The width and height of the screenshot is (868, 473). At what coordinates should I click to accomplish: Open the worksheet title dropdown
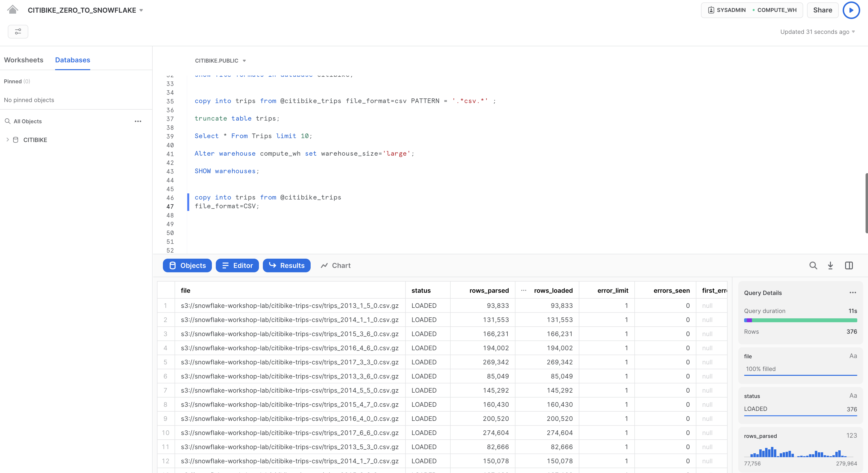[x=141, y=10]
